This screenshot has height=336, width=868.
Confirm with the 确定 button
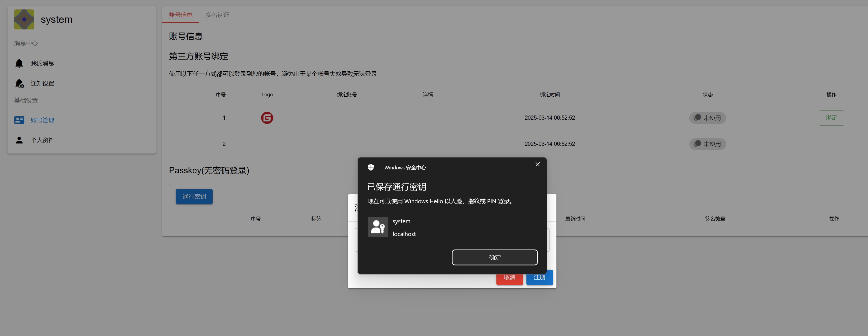(x=495, y=257)
